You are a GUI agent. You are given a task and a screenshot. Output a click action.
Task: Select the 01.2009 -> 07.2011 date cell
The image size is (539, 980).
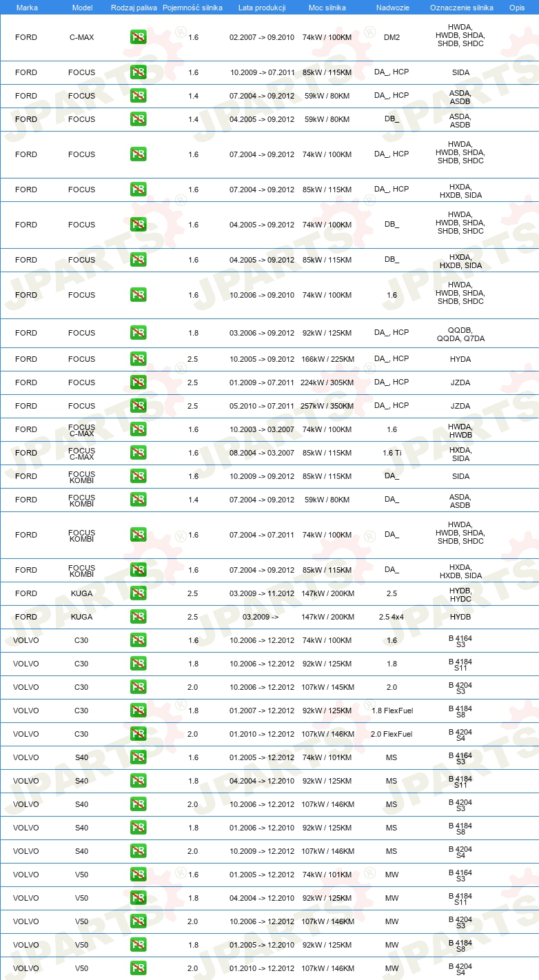262,382
